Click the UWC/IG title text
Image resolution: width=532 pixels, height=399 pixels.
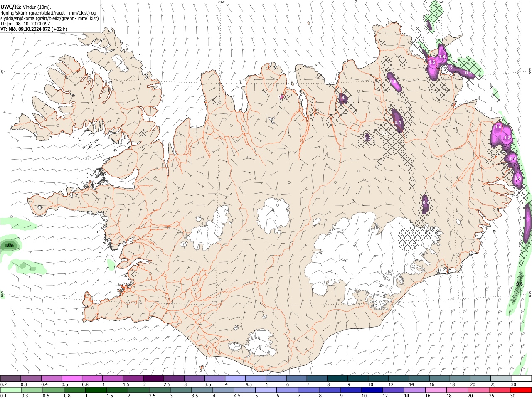10,7
